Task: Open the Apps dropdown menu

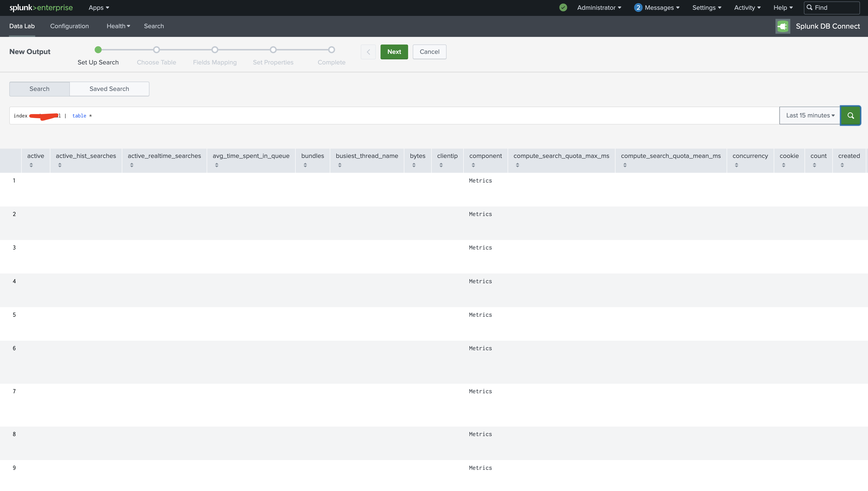Action: click(98, 7)
